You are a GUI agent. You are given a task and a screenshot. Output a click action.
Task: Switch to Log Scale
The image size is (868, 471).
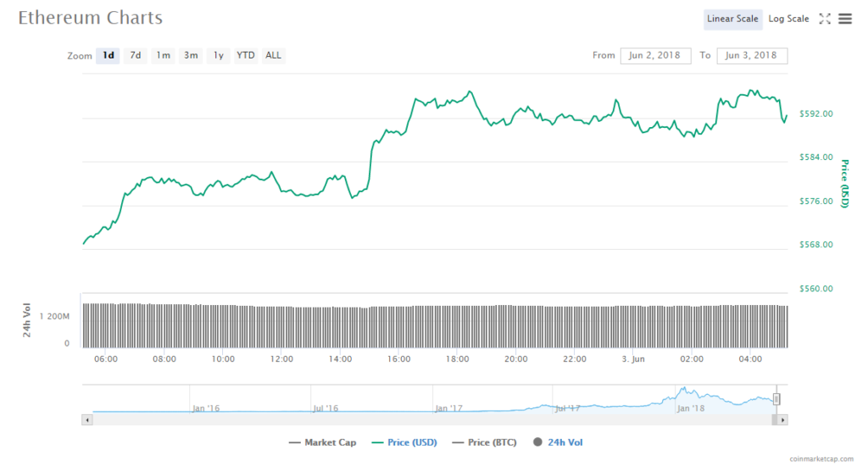point(788,19)
